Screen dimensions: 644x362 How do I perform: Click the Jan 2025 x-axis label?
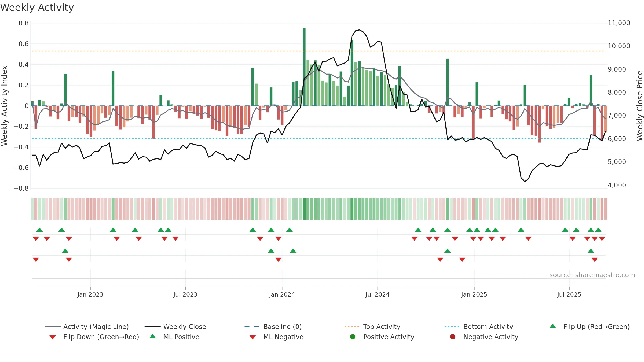pyautogui.click(x=474, y=294)
